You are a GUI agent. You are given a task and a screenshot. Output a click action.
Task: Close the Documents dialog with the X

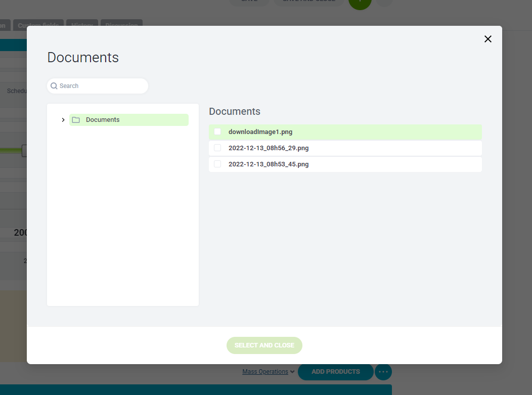(487, 39)
